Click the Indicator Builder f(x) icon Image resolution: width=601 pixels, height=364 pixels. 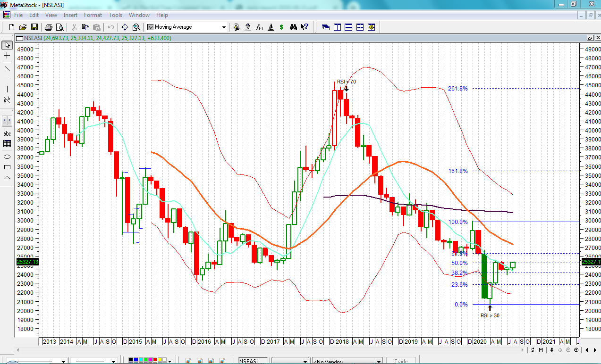click(259, 27)
